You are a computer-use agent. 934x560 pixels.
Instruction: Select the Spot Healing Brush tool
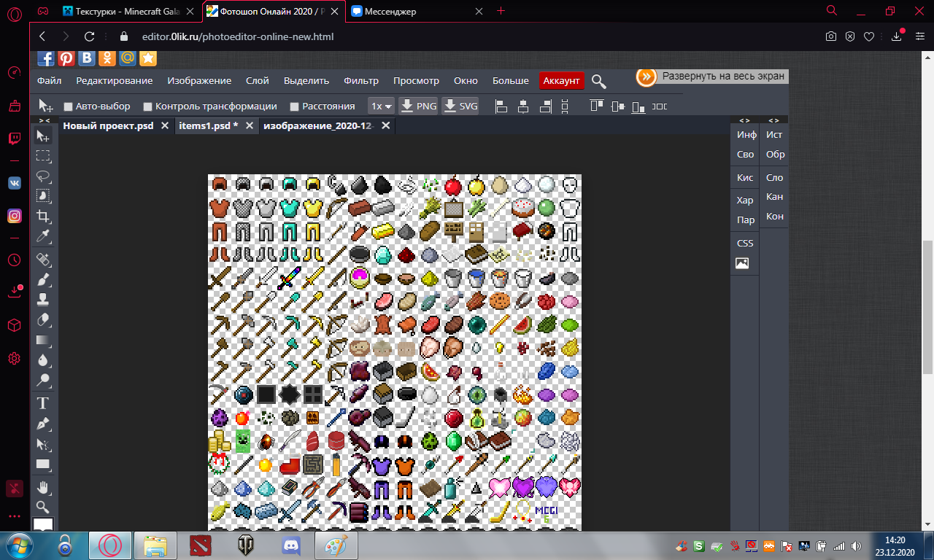(x=44, y=260)
